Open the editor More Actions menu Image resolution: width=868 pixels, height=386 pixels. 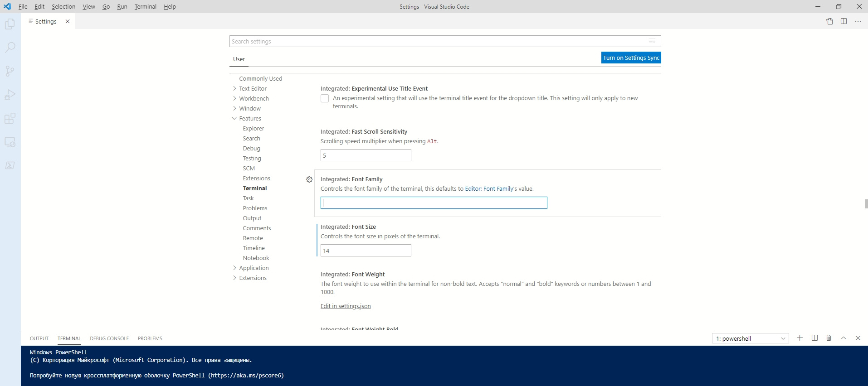coord(858,21)
